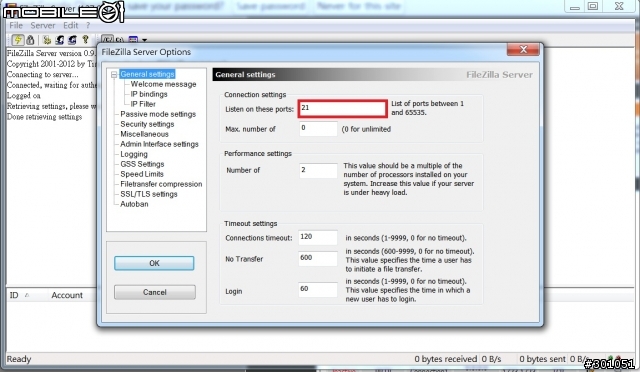Open the Groups dialog toolbar icon

(72, 40)
